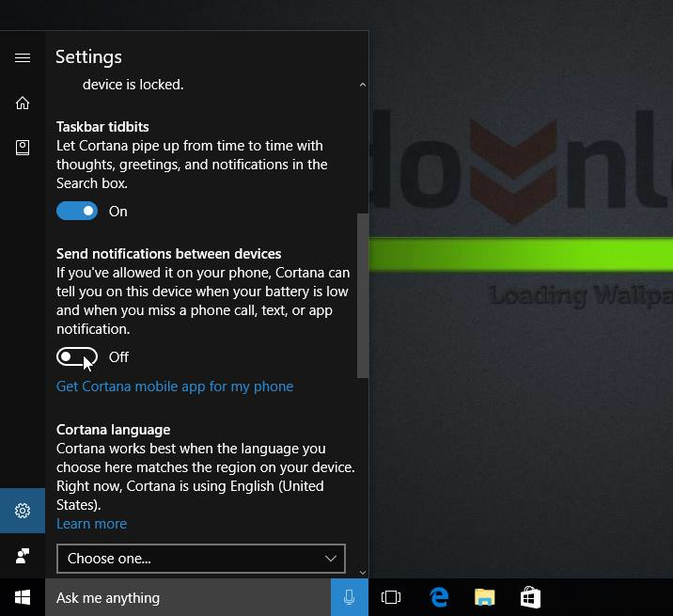Open the Learn more link

(x=91, y=524)
